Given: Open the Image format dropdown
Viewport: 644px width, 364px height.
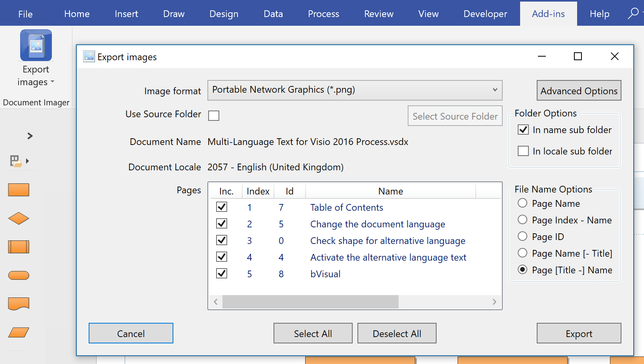Looking at the screenshot, I should tap(495, 90).
